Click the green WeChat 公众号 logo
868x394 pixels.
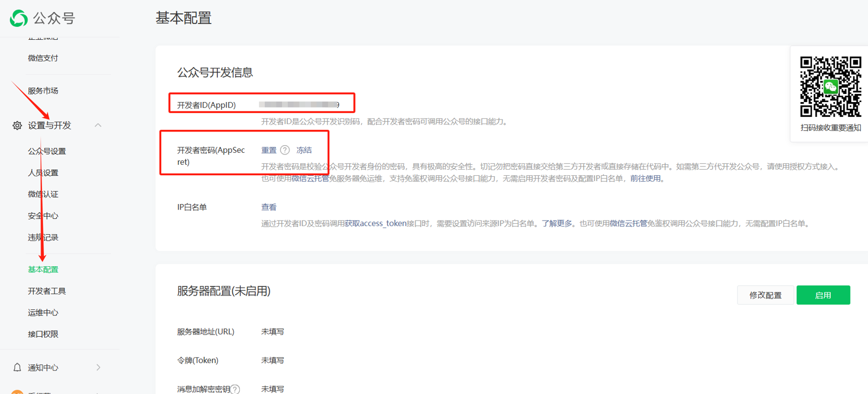tap(19, 18)
